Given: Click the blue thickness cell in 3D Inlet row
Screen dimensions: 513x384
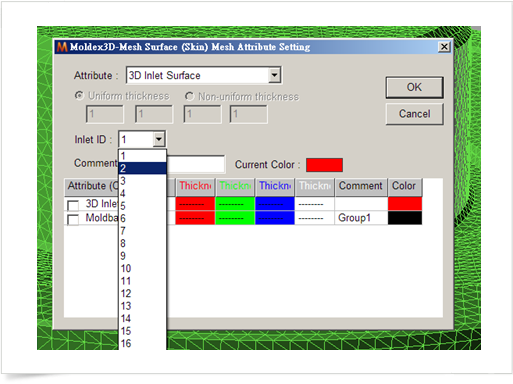Looking at the screenshot, I should (x=275, y=204).
